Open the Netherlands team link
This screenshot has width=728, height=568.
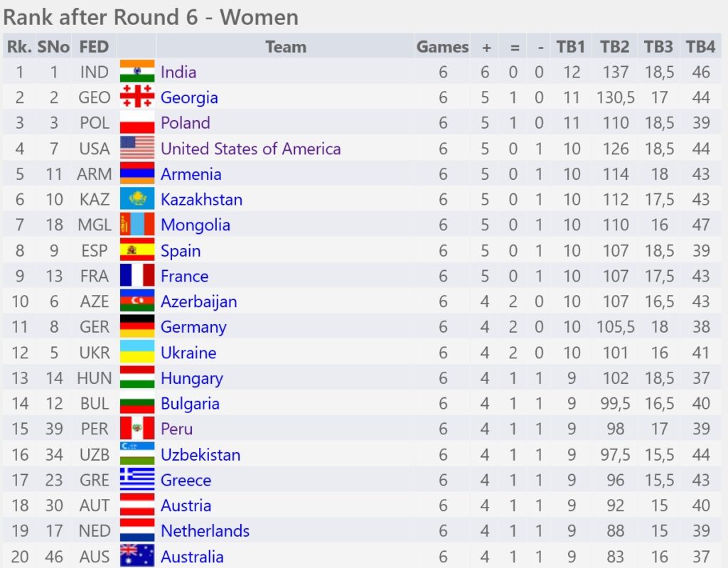click(x=205, y=531)
